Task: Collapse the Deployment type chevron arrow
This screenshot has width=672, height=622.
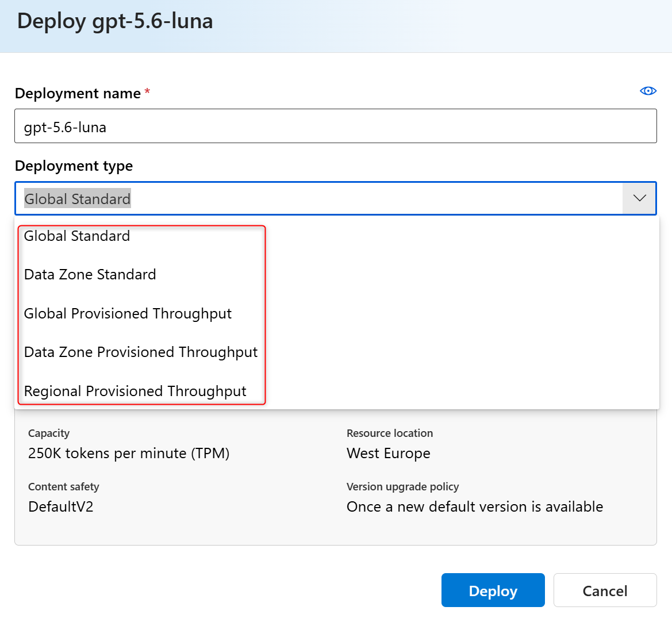Action: pos(639,198)
